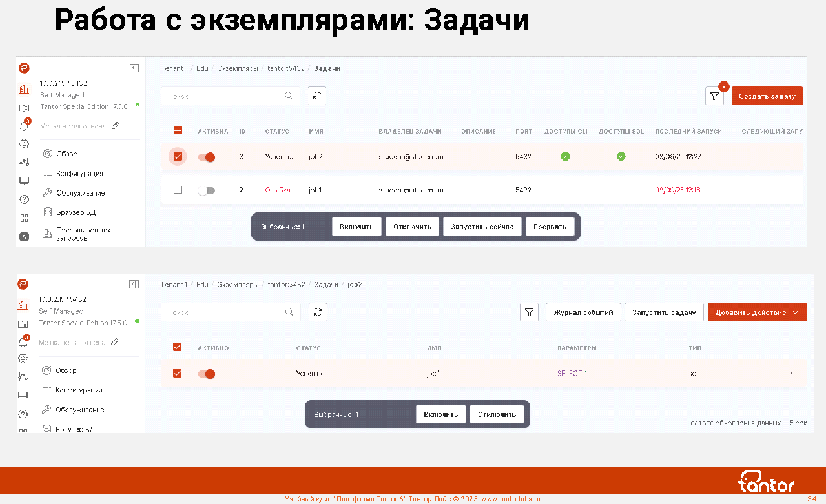The image size is (826, 504).
Task: Enable the inactive switch for job1 task
Action: point(206,190)
